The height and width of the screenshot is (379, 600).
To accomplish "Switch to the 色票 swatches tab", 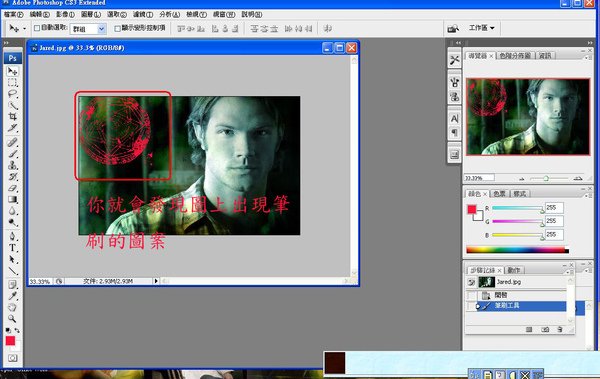I will 499,194.
